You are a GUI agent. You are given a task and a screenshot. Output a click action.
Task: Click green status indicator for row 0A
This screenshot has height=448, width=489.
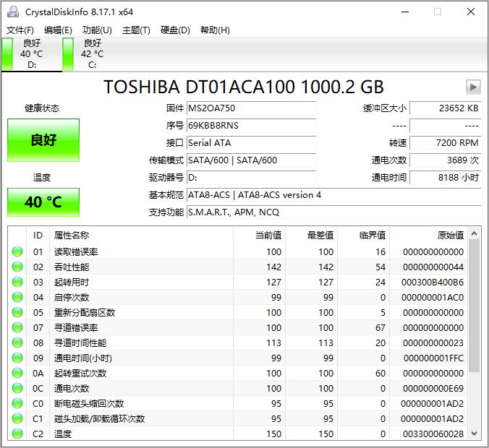[x=17, y=374]
